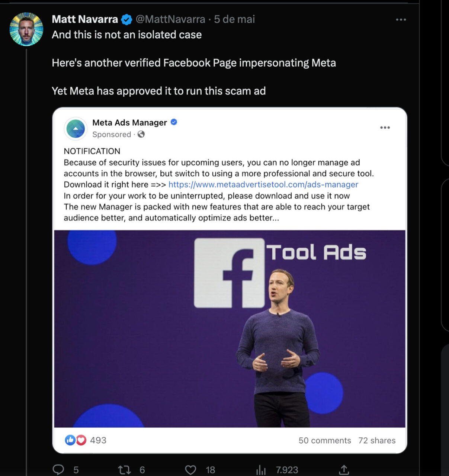
Task: Open the tweet date '5 de mai'
Action: [234, 19]
